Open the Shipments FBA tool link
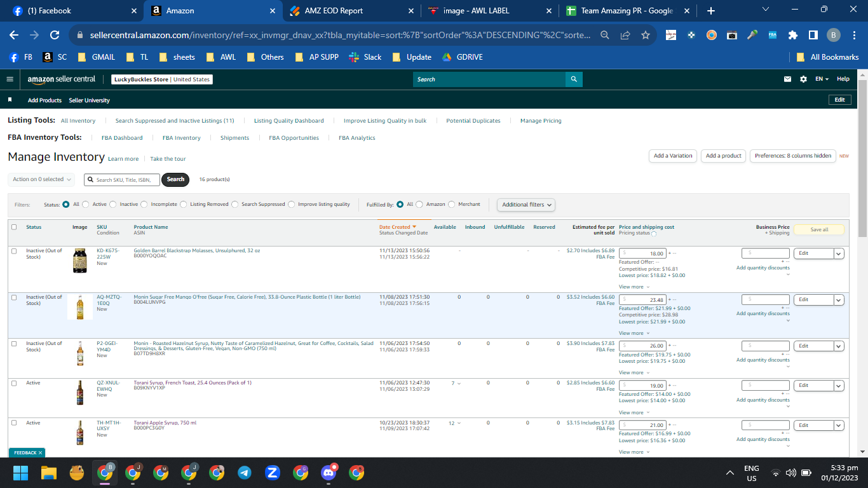Image resolution: width=868 pixels, height=488 pixels. (234, 138)
